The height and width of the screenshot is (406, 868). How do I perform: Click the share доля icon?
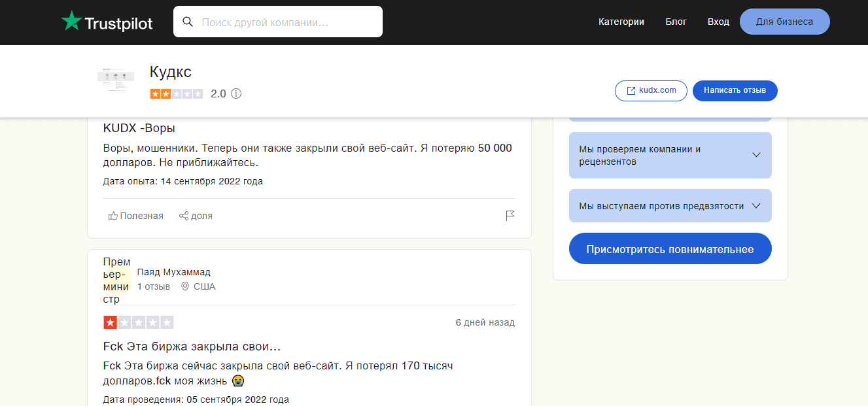click(x=184, y=216)
